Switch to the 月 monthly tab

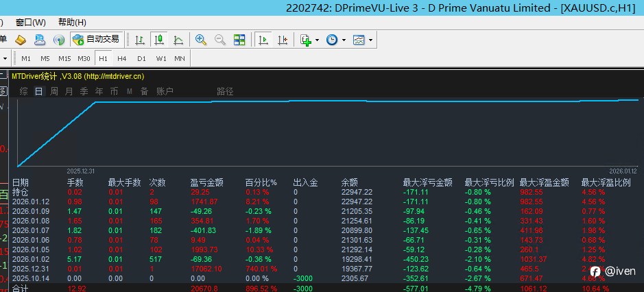pyautogui.click(x=69, y=92)
